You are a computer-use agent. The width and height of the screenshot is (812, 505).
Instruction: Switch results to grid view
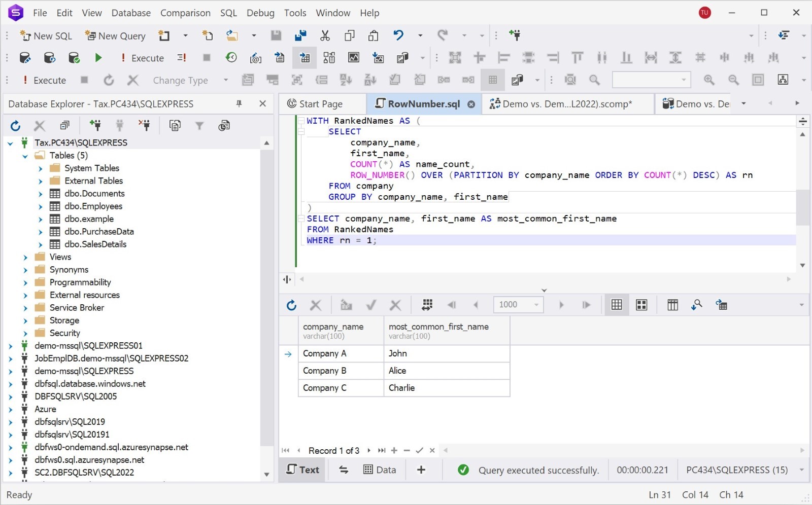point(617,305)
